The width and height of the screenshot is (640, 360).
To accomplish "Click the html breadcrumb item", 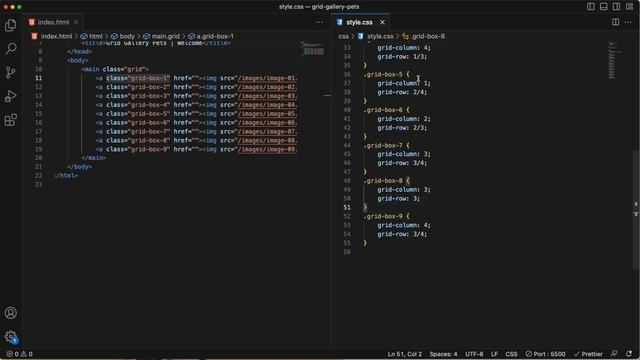I will pos(92,36).
